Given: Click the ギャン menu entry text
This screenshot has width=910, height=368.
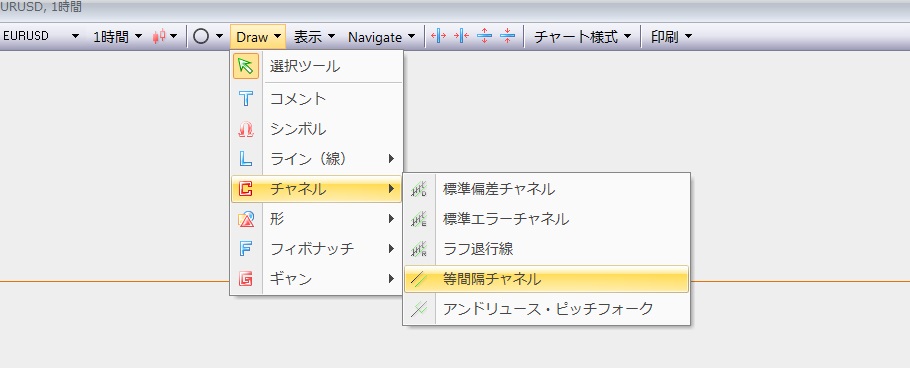Looking at the screenshot, I should pos(291,279).
